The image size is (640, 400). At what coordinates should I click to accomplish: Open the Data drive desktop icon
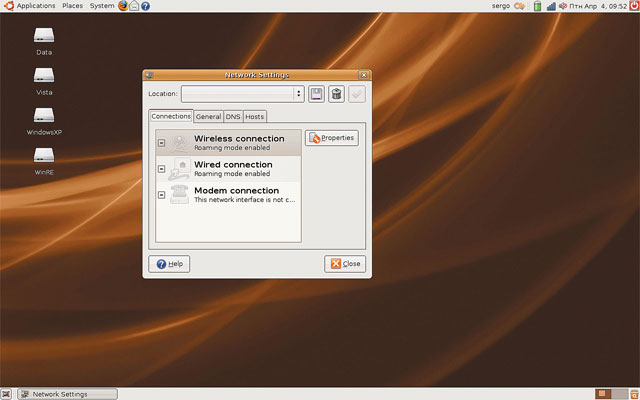pos(44,41)
